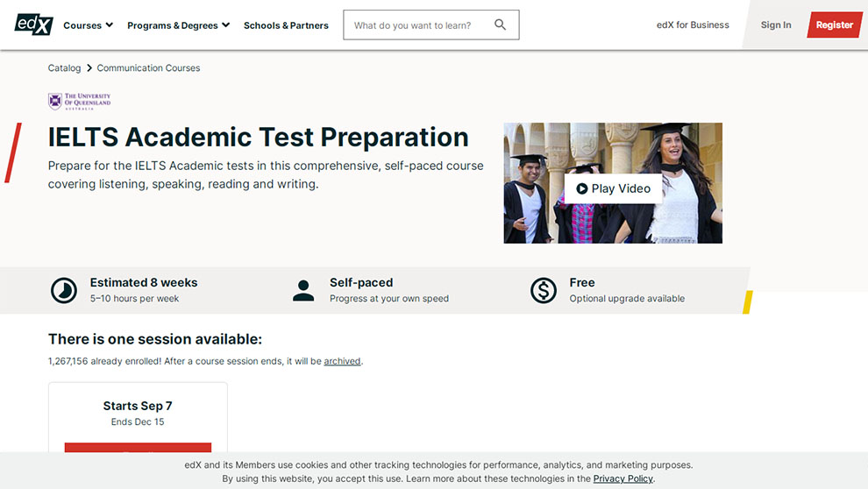Open edX for Business link

693,25
